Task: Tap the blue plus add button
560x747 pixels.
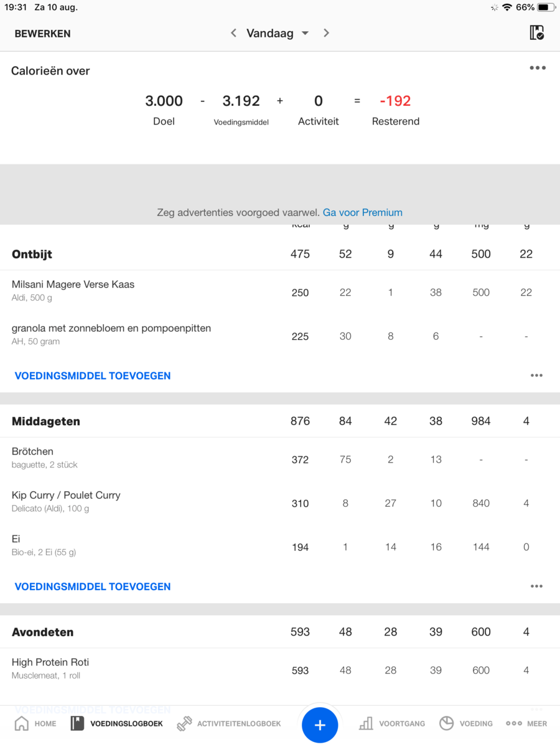Action: coord(320,725)
